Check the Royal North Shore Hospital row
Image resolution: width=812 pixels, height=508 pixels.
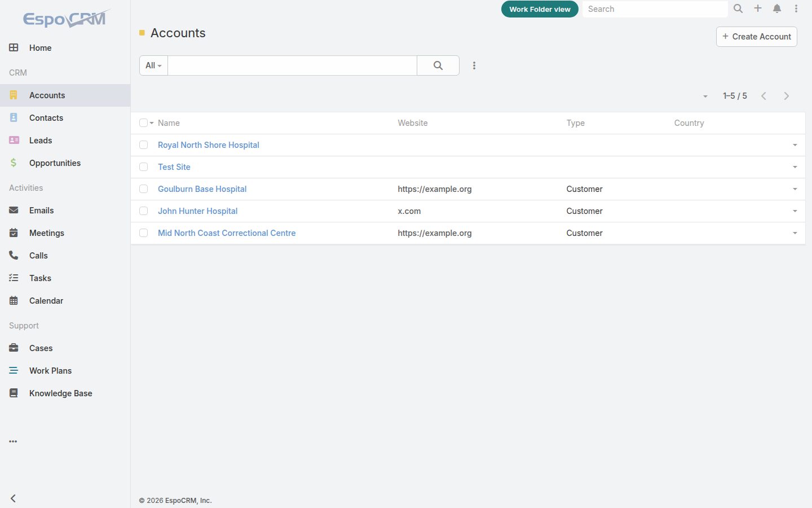click(143, 144)
